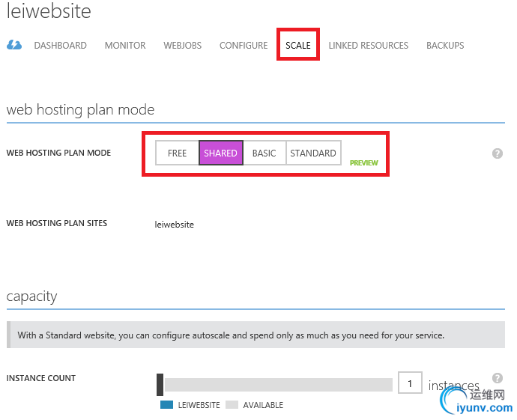Image resolution: width=517 pixels, height=420 pixels.
Task: Choose the Basic hosting plan mode
Action: tap(264, 153)
